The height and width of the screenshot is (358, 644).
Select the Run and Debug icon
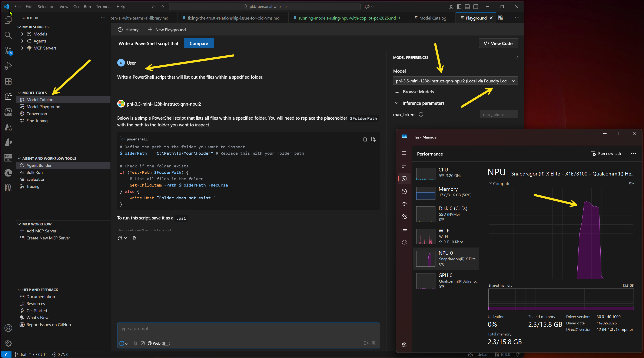(x=8, y=66)
